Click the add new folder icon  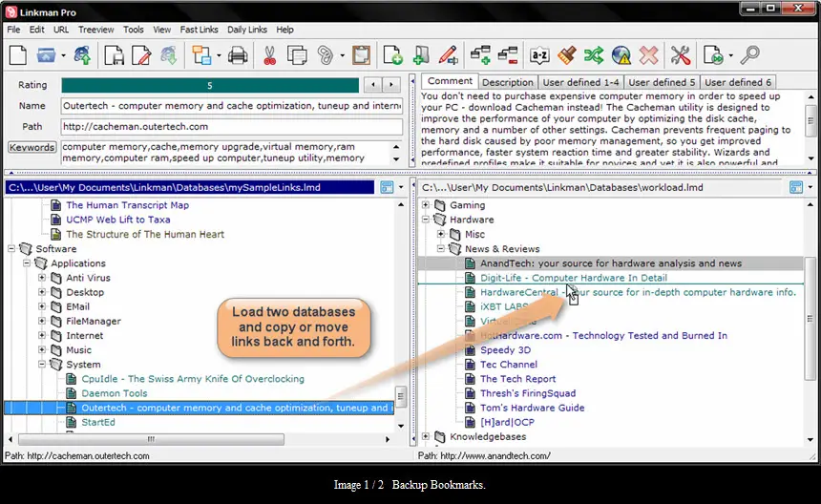[x=421, y=55]
